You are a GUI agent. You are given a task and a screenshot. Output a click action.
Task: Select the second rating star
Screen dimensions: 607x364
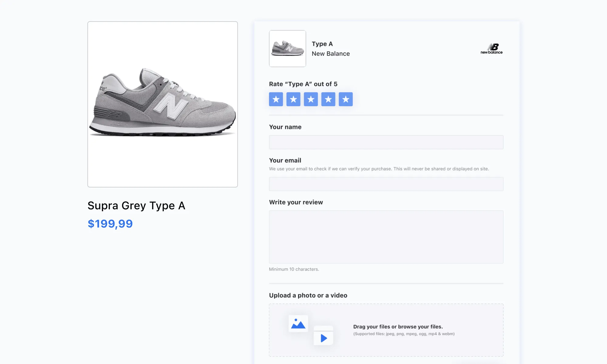click(293, 99)
